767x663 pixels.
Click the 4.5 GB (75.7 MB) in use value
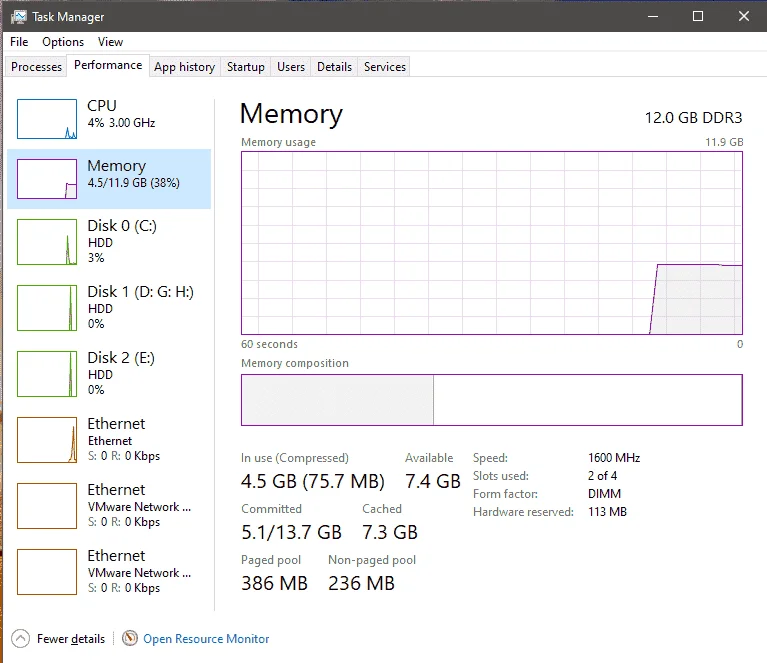pyautogui.click(x=313, y=481)
